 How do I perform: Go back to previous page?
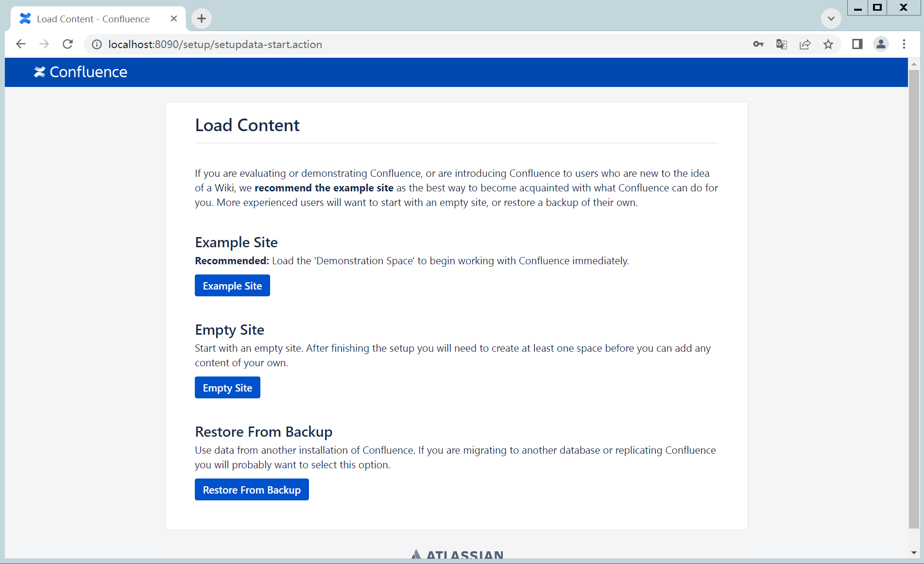click(20, 44)
